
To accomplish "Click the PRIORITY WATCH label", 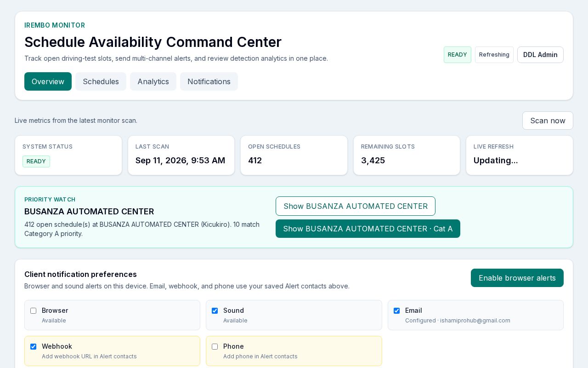I will click(50, 200).
